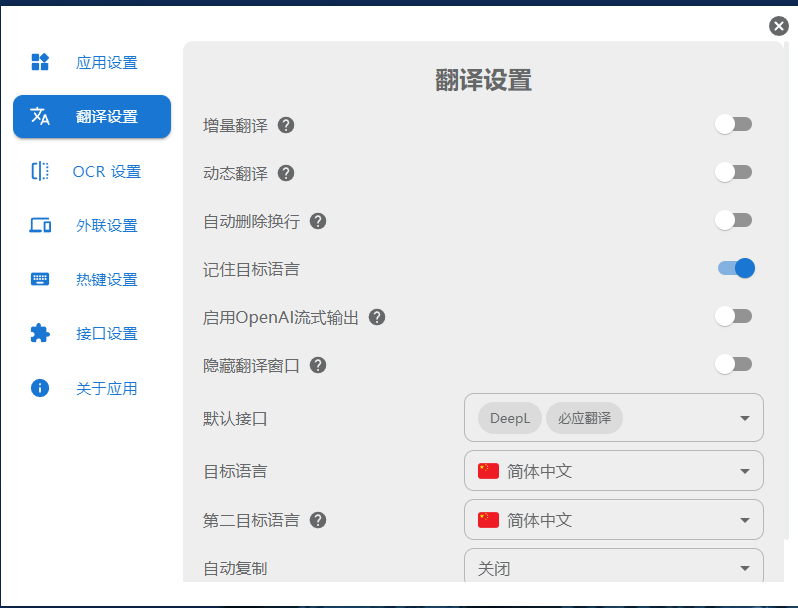Go to the 外联设置 section
The image size is (798, 608).
(x=92, y=225)
